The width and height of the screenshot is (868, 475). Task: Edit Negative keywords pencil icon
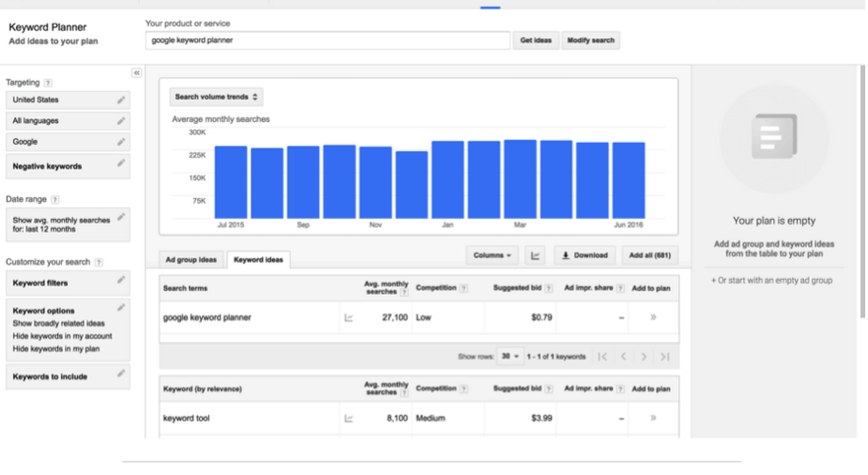point(120,163)
